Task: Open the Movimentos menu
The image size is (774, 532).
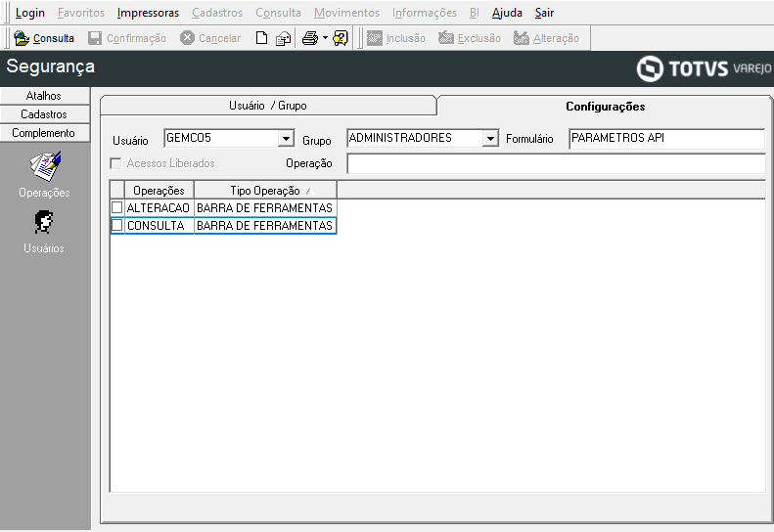Action: [x=347, y=13]
